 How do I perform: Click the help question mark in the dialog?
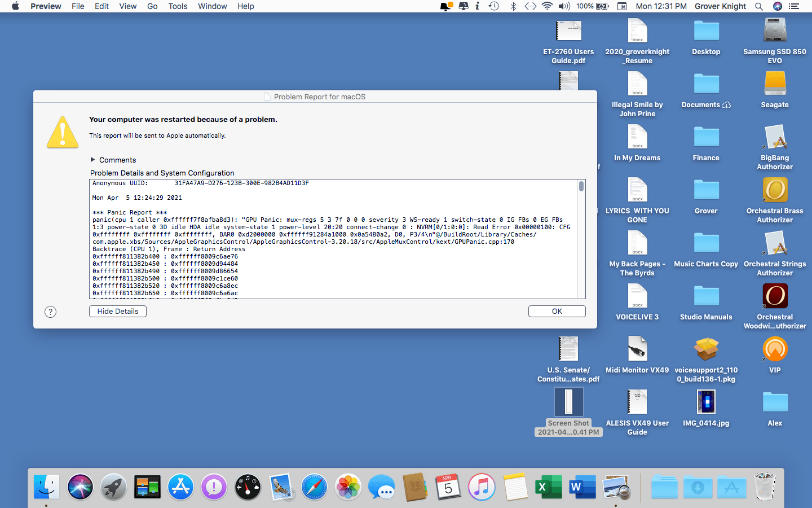click(x=50, y=311)
